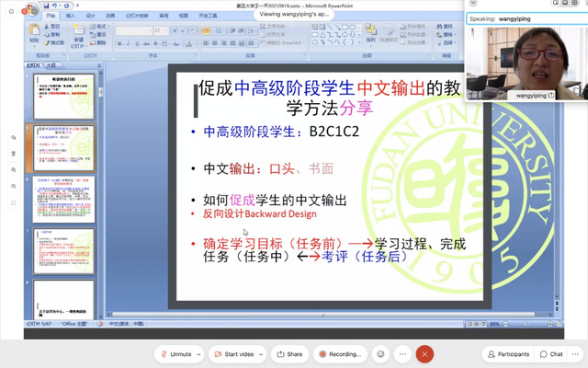Click the Undo icon in Quick Access toolbar
Image resolution: width=588 pixels, height=368 pixels.
(x=55, y=6)
